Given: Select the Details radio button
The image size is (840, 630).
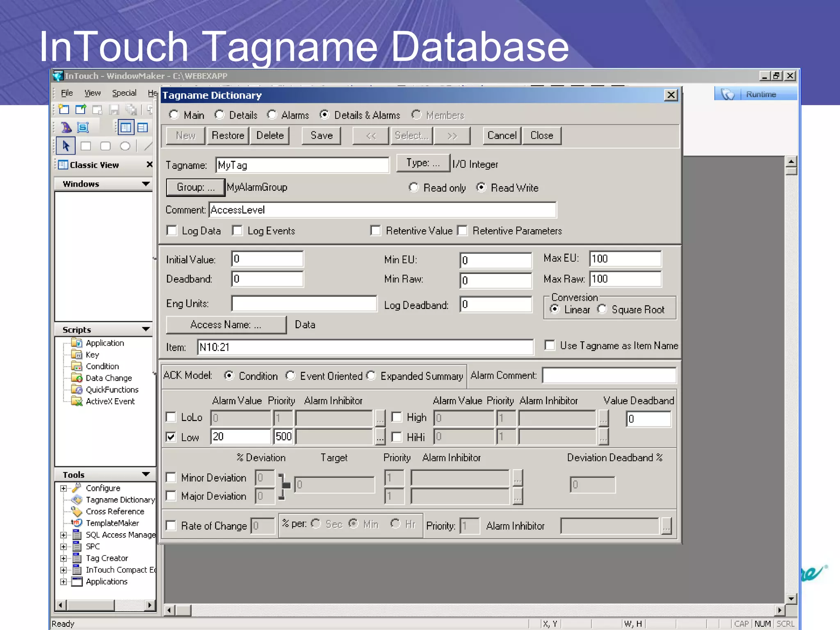Looking at the screenshot, I should (x=220, y=115).
